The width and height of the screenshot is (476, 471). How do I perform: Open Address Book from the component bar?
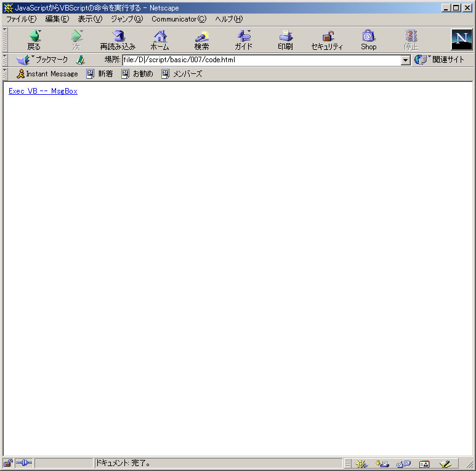click(x=424, y=464)
